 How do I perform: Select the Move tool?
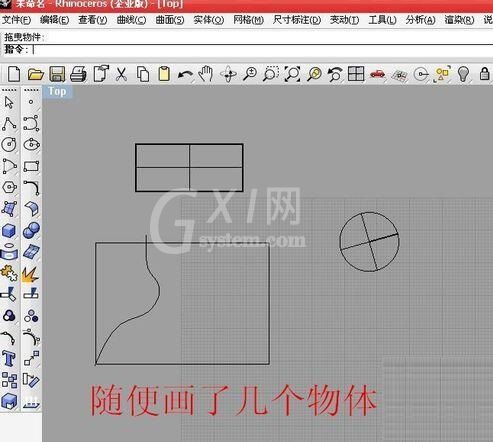coord(31,358)
